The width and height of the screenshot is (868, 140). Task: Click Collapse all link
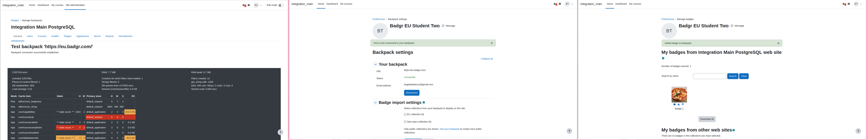click(487, 59)
